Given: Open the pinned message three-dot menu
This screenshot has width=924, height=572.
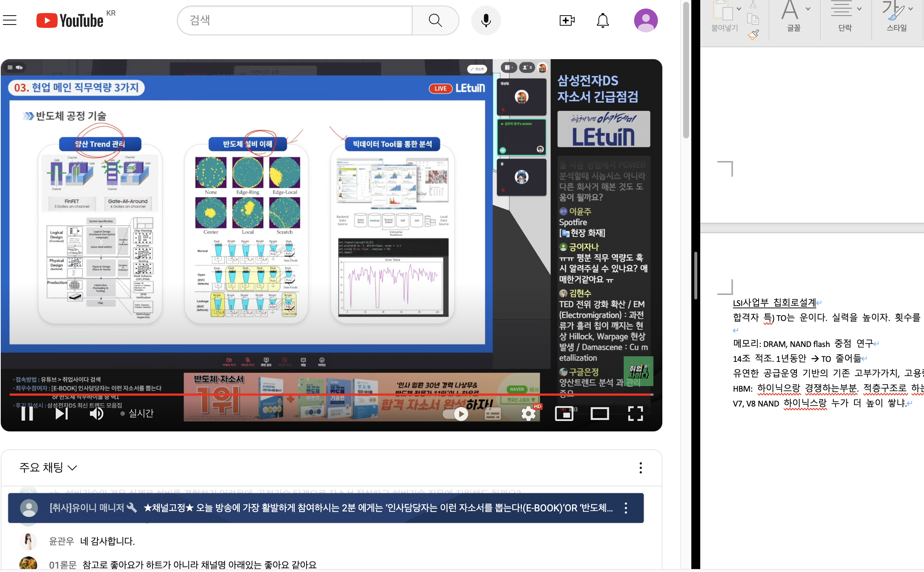Looking at the screenshot, I should point(626,508).
